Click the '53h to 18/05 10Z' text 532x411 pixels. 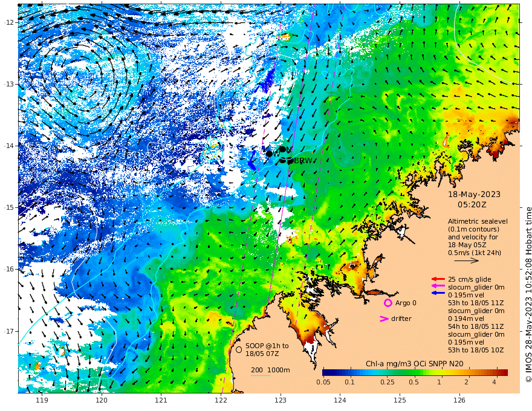476,350
